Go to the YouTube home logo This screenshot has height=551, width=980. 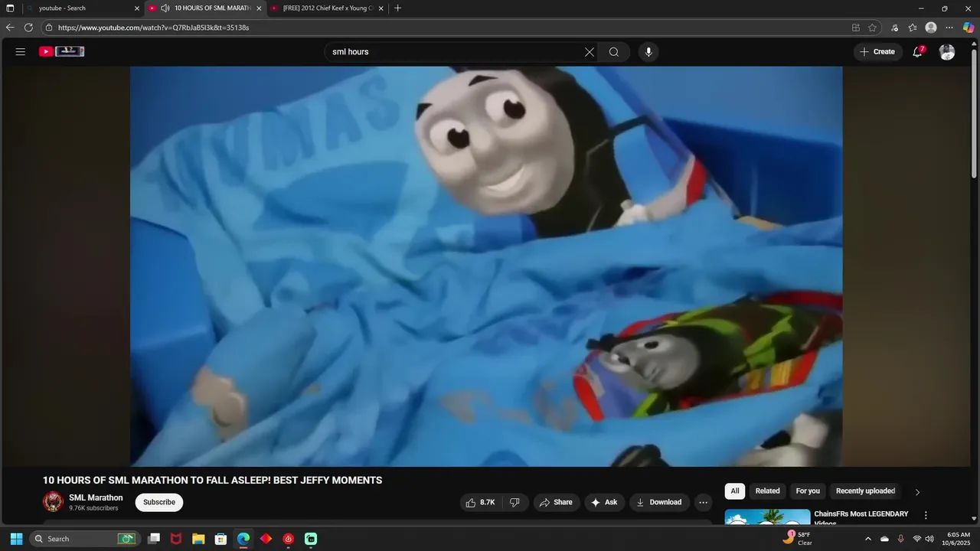pyautogui.click(x=62, y=51)
